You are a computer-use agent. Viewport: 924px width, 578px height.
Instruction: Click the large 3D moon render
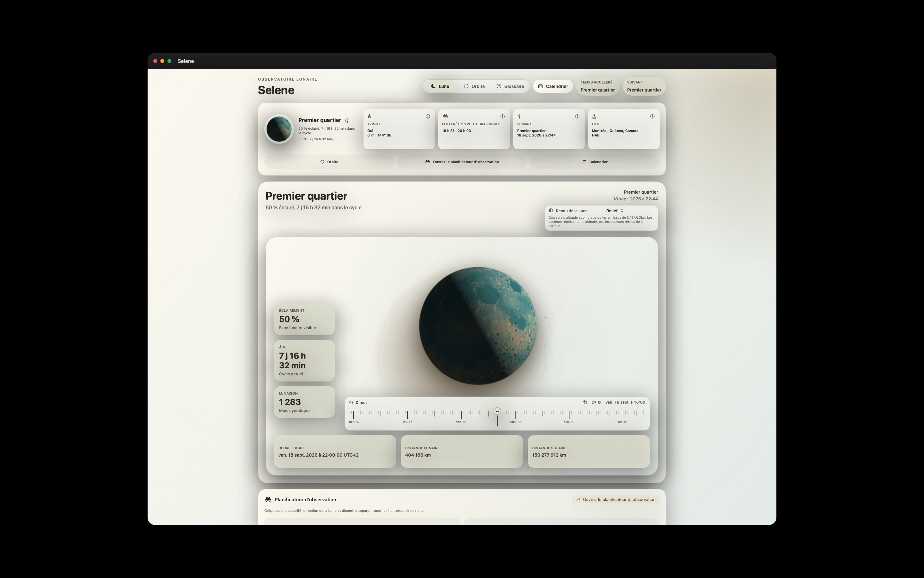coord(478,326)
